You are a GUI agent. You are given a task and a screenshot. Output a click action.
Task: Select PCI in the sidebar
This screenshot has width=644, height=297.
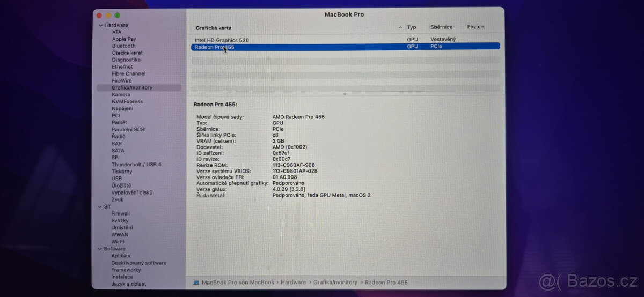click(116, 116)
